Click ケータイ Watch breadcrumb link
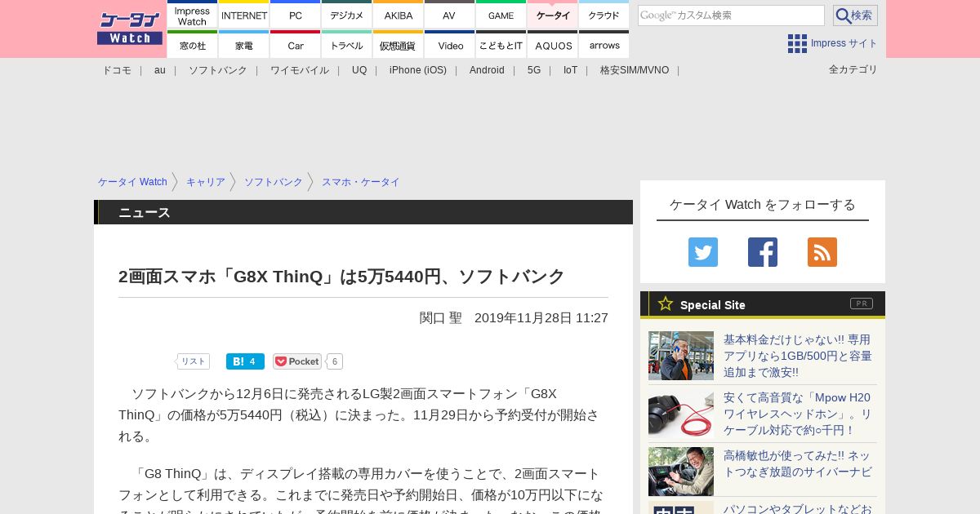This screenshot has width=980, height=514. point(132,182)
